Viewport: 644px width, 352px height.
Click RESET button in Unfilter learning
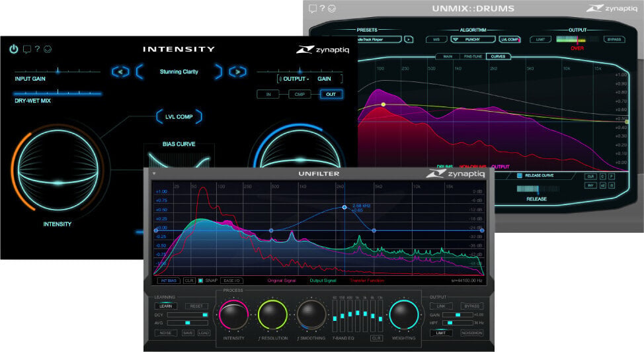tap(196, 306)
